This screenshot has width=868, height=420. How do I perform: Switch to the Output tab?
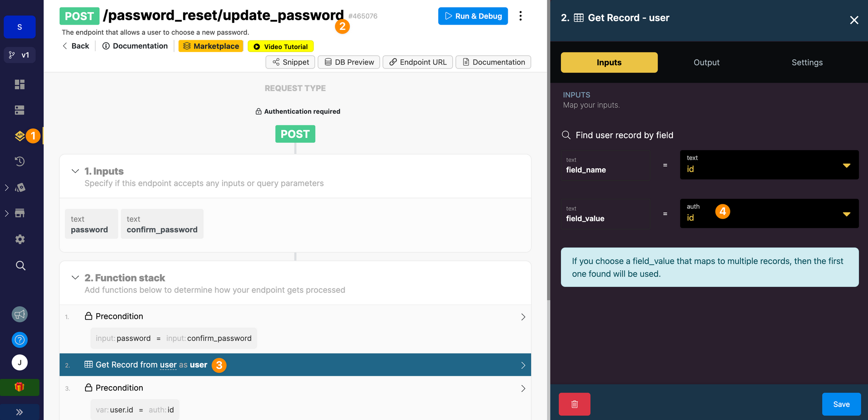click(706, 62)
